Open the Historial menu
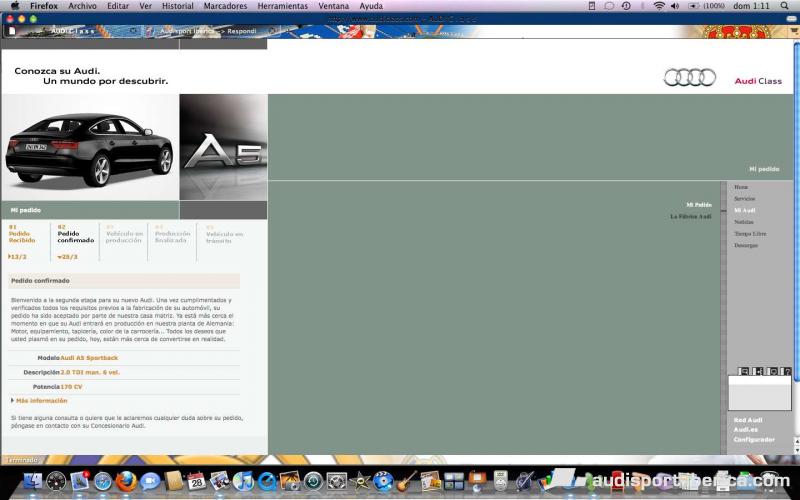The image size is (800, 500). point(178,6)
